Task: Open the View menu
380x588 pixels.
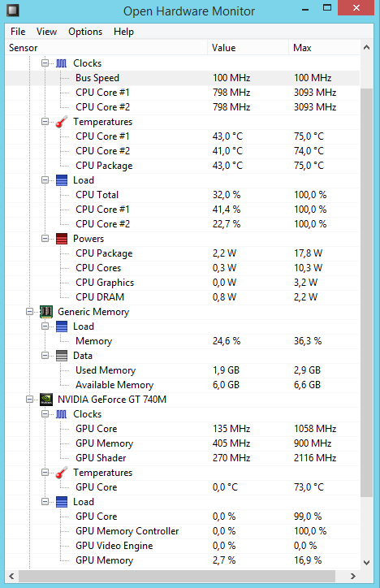Action: click(46, 32)
